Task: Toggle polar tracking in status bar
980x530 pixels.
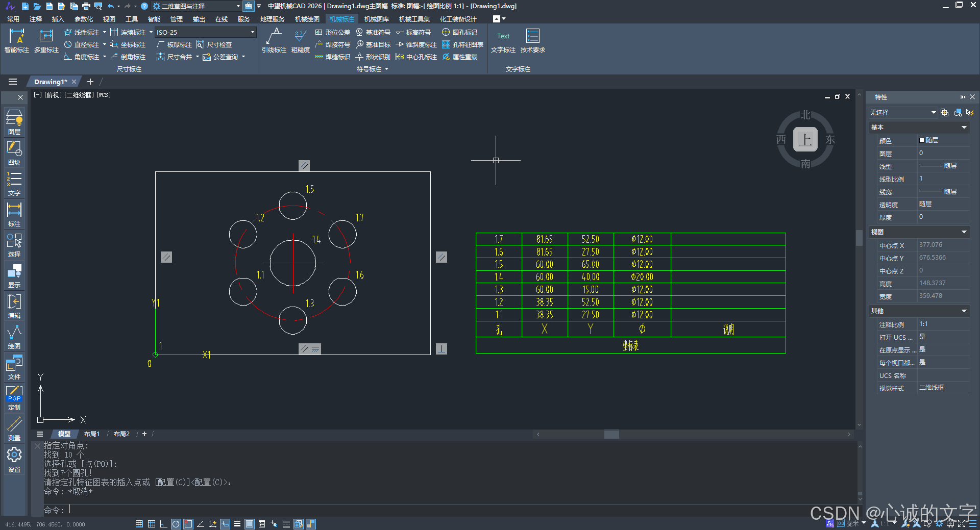Action: click(176, 524)
